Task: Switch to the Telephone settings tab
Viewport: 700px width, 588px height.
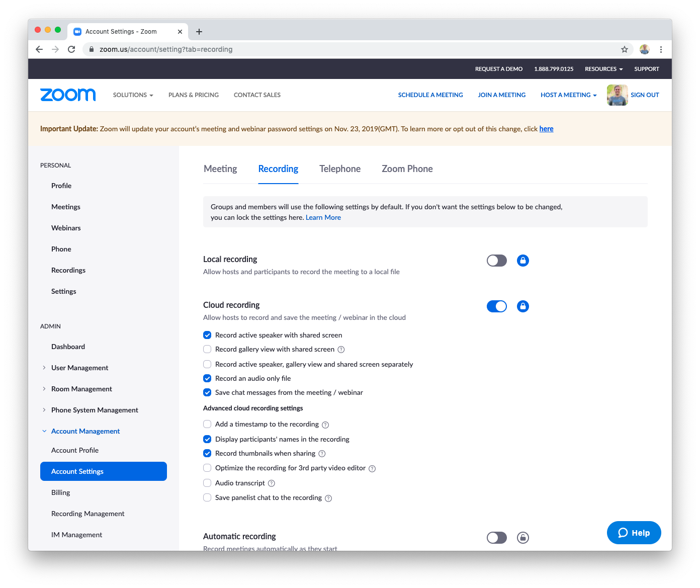Action: click(x=340, y=169)
